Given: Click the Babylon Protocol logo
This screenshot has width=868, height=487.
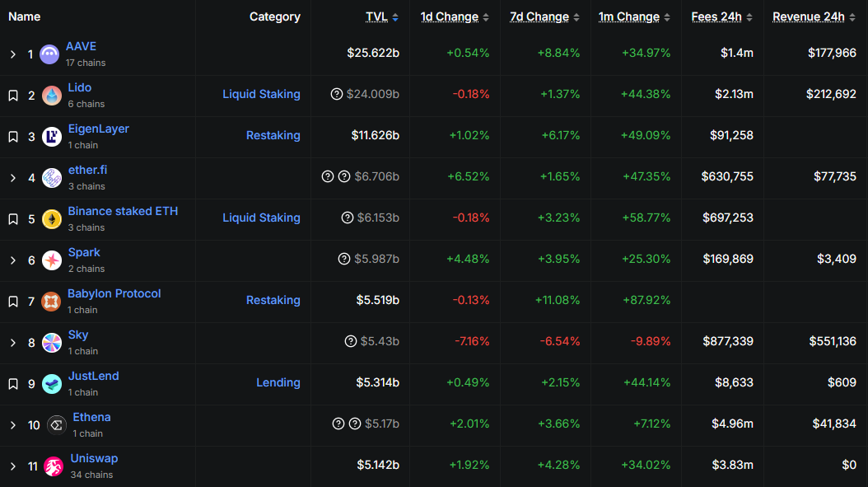Looking at the screenshot, I should (x=51, y=302).
